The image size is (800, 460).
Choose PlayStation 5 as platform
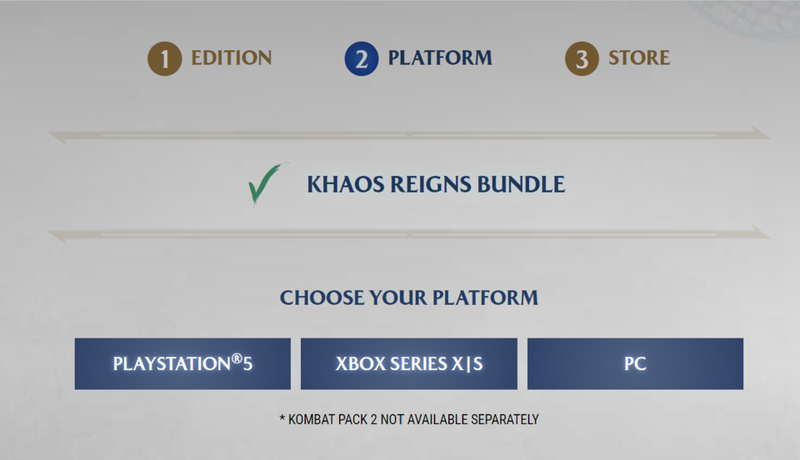(183, 363)
